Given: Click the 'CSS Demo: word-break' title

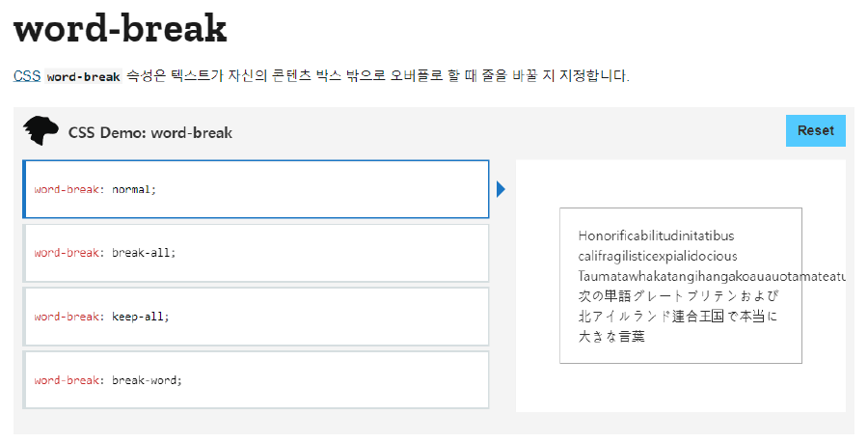Looking at the screenshot, I should [x=150, y=133].
